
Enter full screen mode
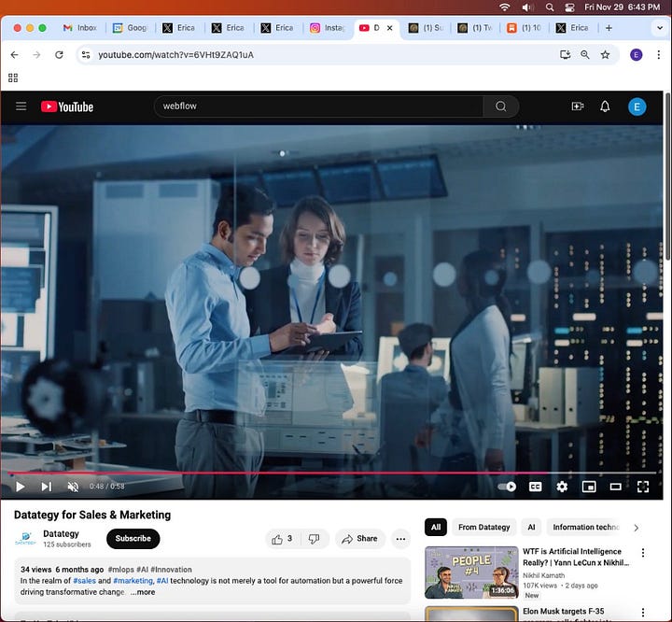643,487
